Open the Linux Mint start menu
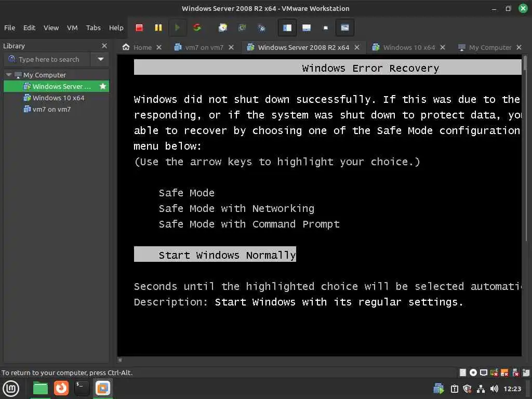The width and height of the screenshot is (532, 399). [11, 389]
